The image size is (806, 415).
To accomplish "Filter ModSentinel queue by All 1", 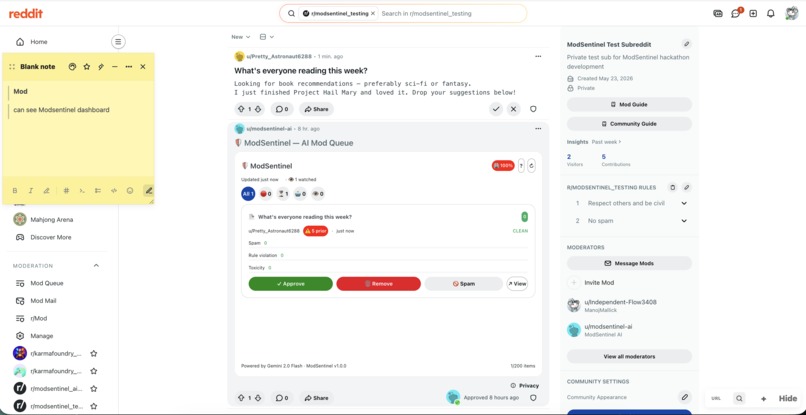I will coord(248,194).
